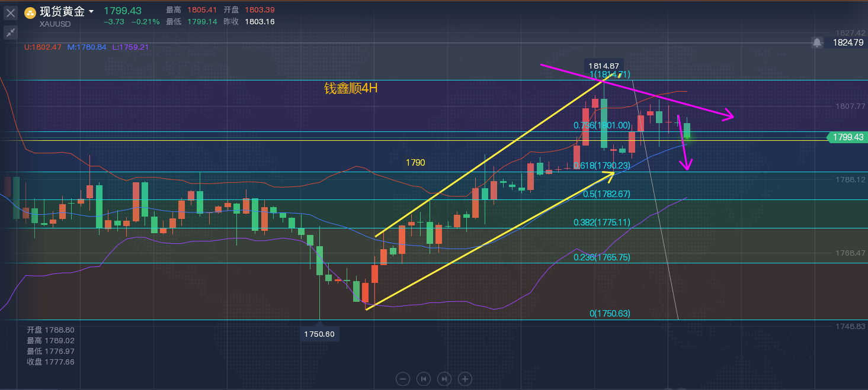
Task: Click the Fibonacci 0(1750.63) level label
Action: (x=610, y=314)
